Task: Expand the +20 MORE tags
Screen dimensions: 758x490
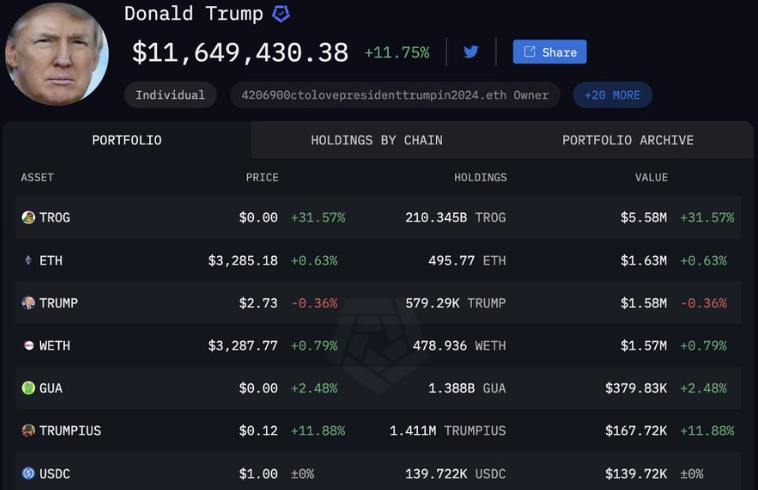Action: 612,95
